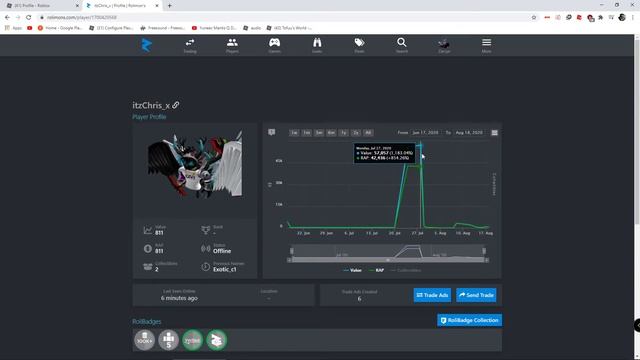Go back in browser history

[7, 18]
